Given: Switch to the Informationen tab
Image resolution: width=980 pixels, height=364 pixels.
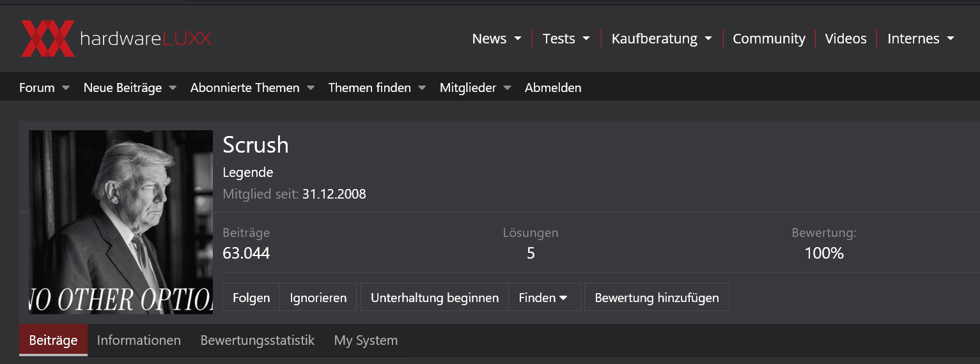Looking at the screenshot, I should click(x=139, y=340).
